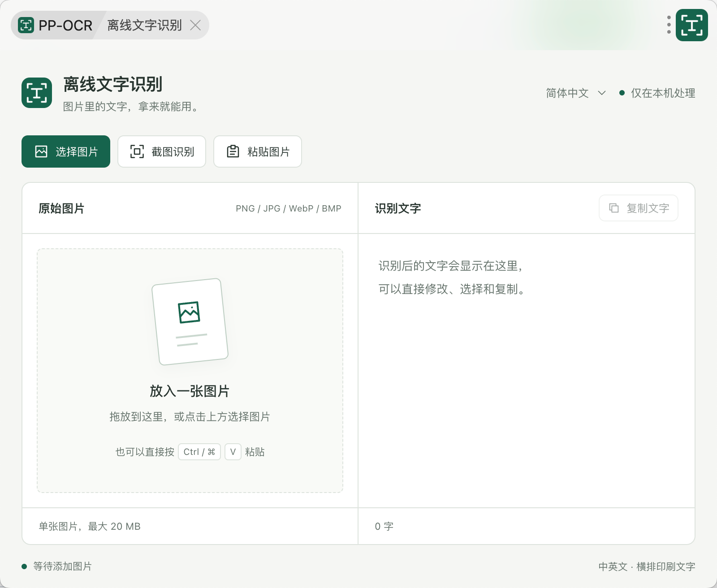Click the 识别文字 panel heading

pyautogui.click(x=398, y=208)
